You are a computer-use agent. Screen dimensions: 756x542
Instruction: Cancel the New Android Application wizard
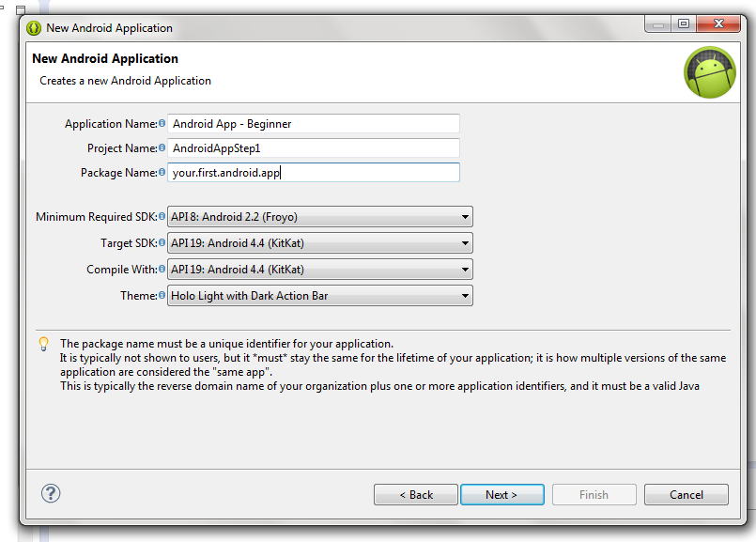(x=687, y=495)
